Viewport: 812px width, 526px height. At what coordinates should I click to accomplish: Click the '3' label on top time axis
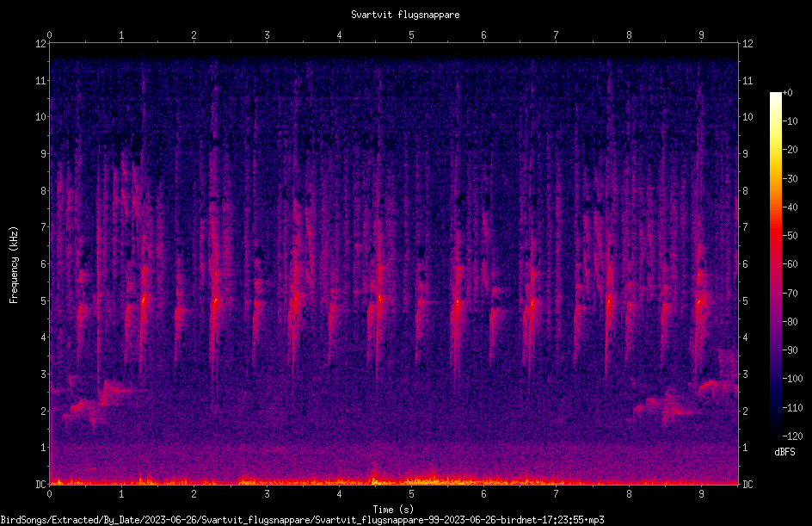click(267, 35)
